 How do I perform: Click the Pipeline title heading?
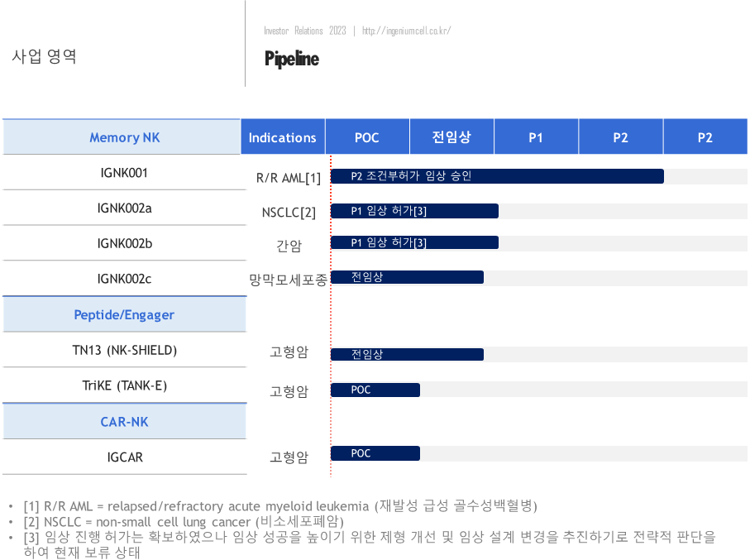[292, 59]
